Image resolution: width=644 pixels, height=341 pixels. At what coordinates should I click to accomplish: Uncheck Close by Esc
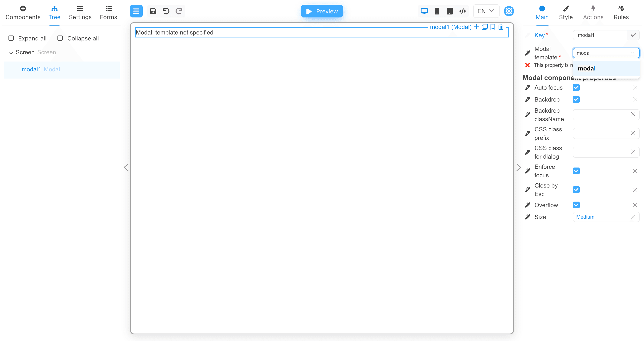pyautogui.click(x=576, y=190)
